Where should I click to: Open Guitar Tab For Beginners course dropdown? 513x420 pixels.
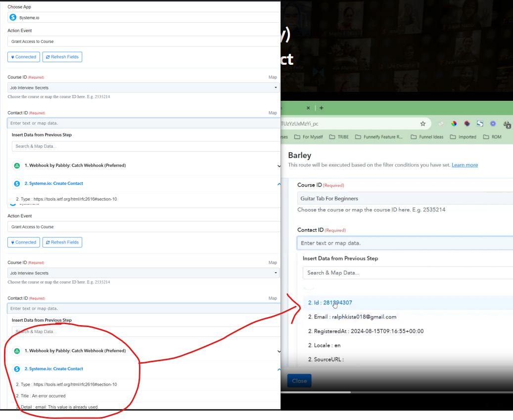coord(405,199)
